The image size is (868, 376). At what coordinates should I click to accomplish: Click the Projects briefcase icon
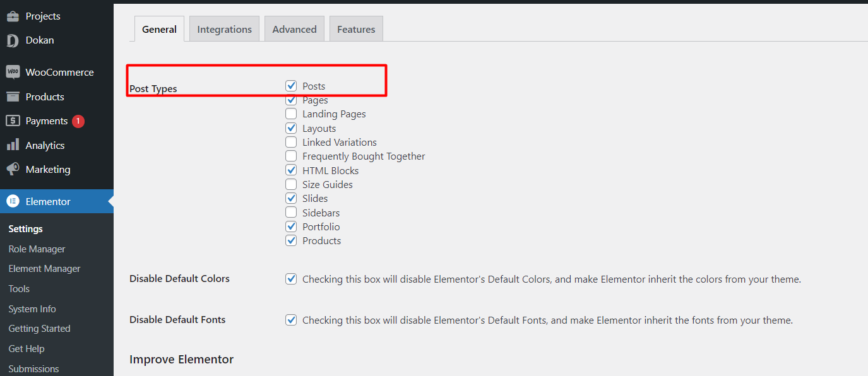click(x=13, y=16)
